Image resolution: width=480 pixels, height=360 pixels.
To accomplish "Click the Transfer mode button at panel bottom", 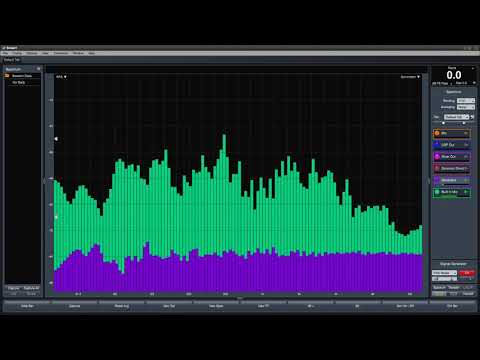I will click(454, 287).
